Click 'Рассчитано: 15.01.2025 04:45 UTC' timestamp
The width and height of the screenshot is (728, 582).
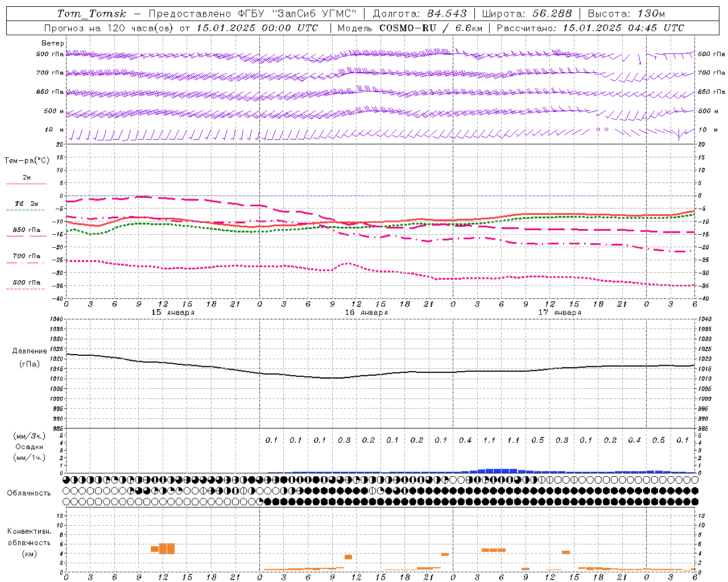(590, 28)
